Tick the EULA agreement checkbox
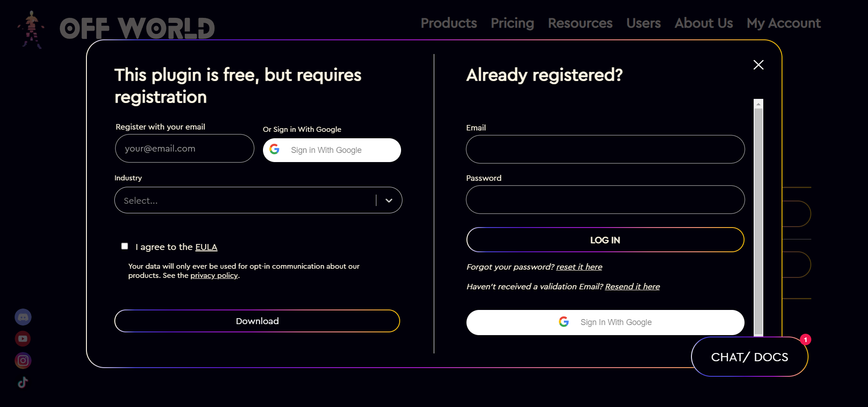Screen dimensions: 868x407 [124, 246]
